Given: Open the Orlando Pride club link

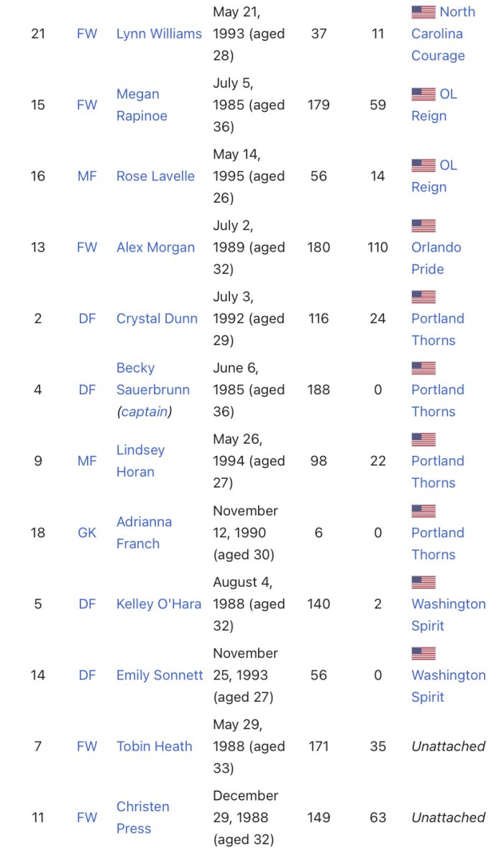Looking at the screenshot, I should tap(437, 258).
